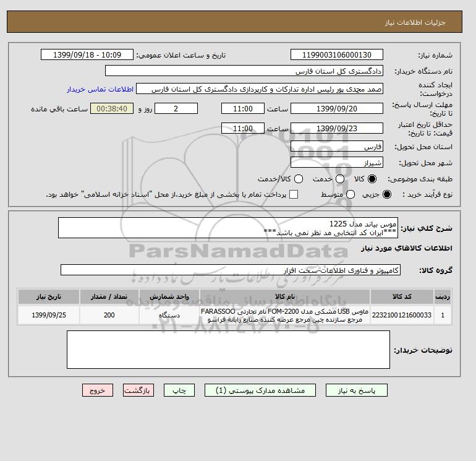Click product code 2232100121600033 cell

coord(402,315)
